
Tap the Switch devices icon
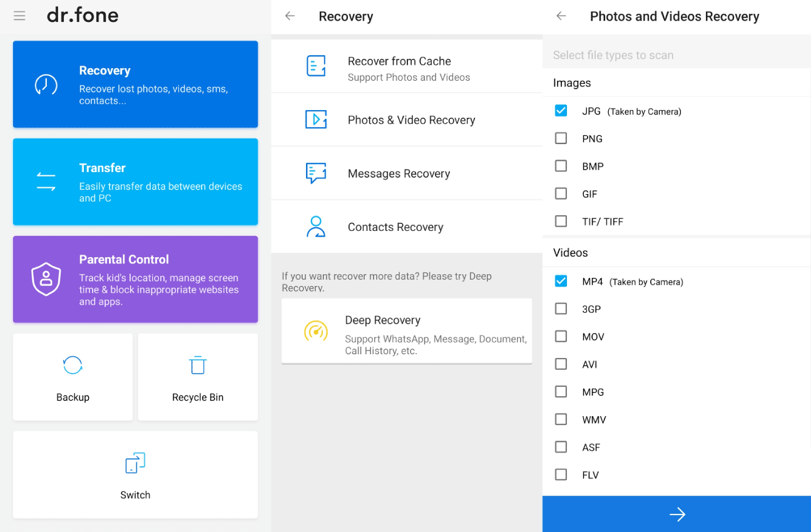[x=135, y=463]
